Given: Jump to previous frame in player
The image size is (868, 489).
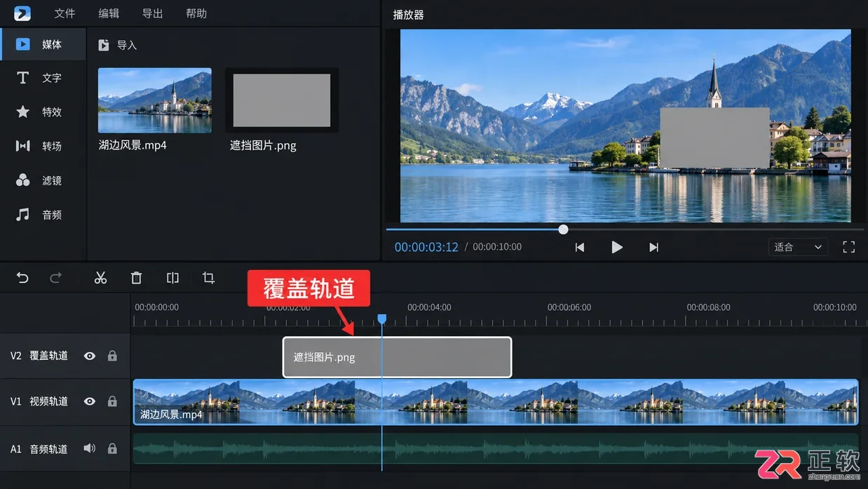Looking at the screenshot, I should [x=580, y=247].
